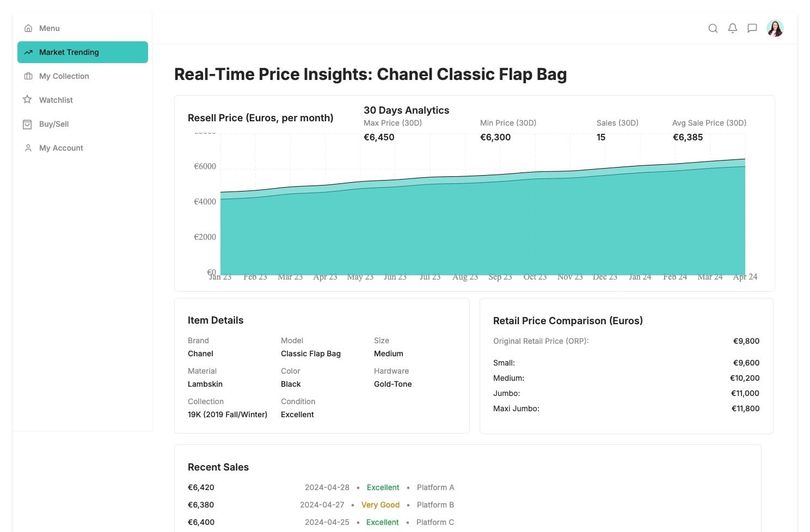Click the 'Item Details' heading
This screenshot has width=810, height=532.
(x=216, y=320)
